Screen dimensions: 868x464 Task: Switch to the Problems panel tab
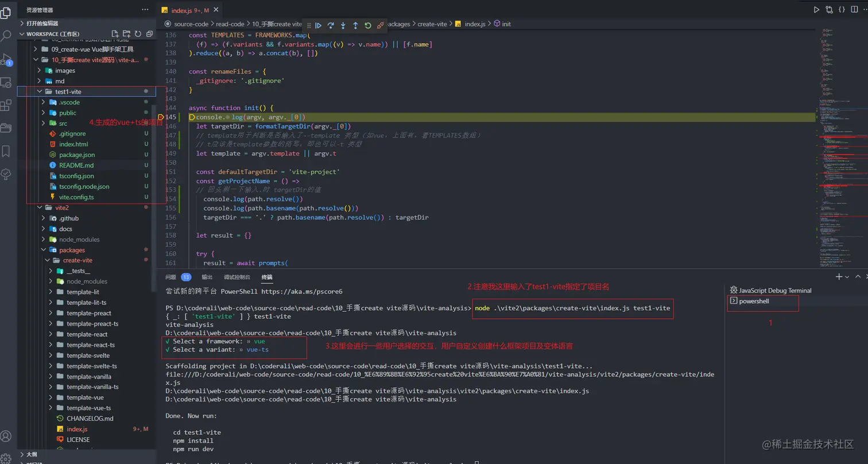point(178,277)
